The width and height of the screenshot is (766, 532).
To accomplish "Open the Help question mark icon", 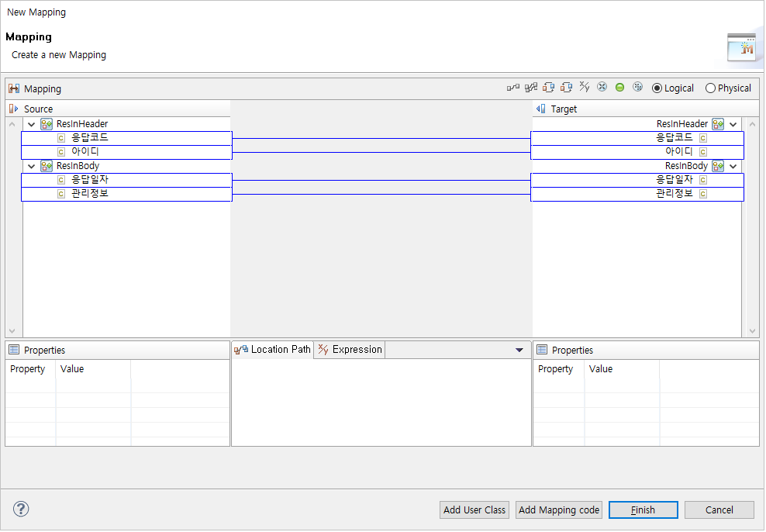I will pos(20,510).
